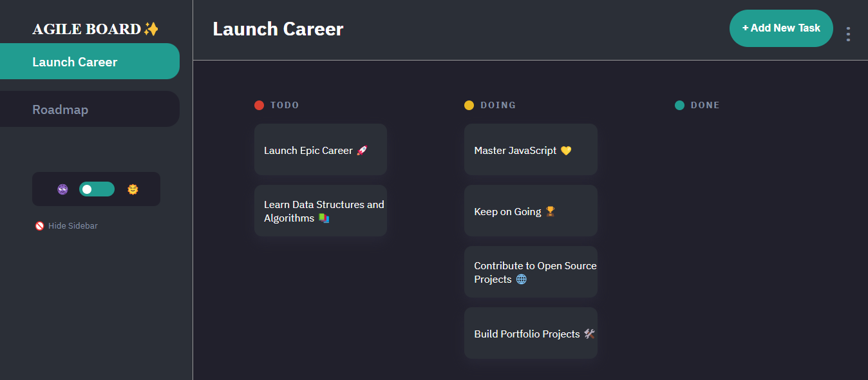The height and width of the screenshot is (380, 868).
Task: Click the Hide Sidebar link
Action: (73, 226)
